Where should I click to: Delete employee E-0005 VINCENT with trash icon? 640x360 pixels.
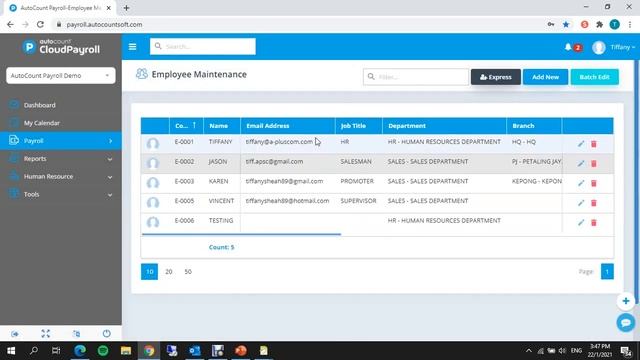(x=594, y=203)
